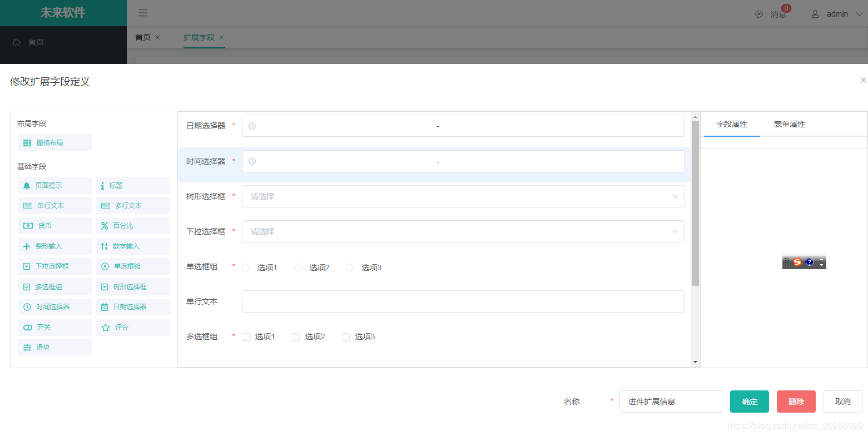This screenshot has height=436, width=868.
Task: Select radio 选项3 in 单选框组
Action: 350,267
